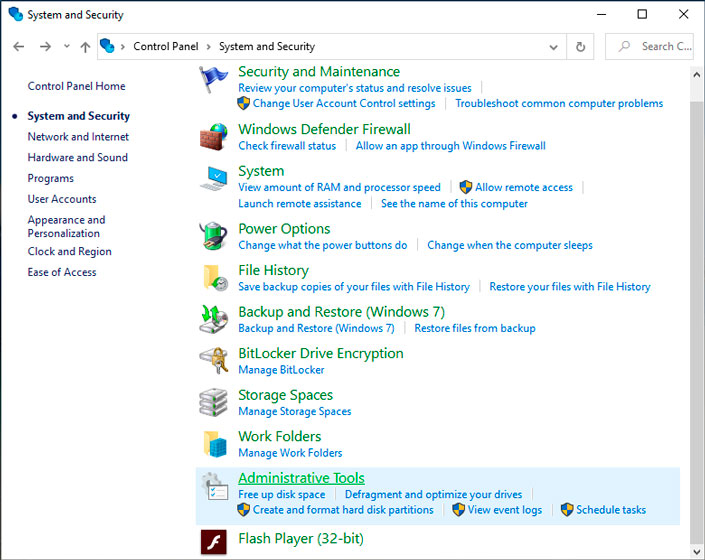This screenshot has height=560, width=705.
Task: Open User Accounts category
Action: (x=62, y=199)
